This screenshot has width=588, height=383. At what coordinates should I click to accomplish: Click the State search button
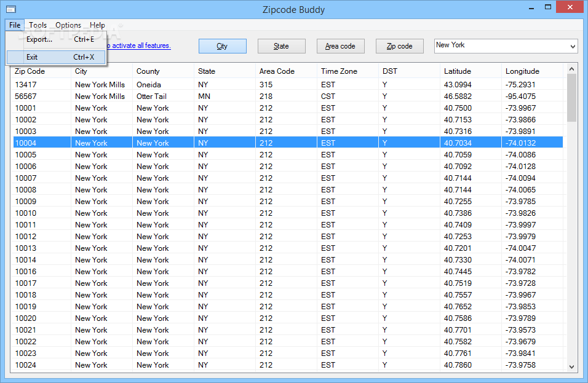pyautogui.click(x=281, y=46)
